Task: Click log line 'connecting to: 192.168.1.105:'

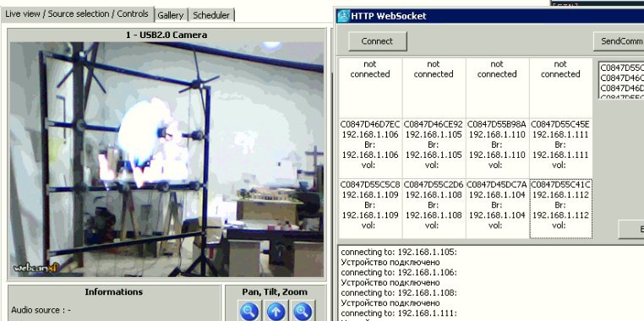Action: 398,252
